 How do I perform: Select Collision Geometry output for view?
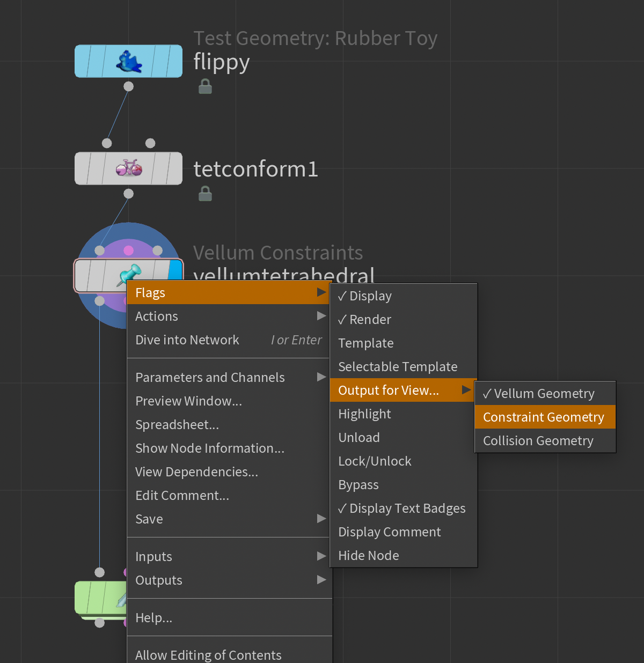point(545,441)
